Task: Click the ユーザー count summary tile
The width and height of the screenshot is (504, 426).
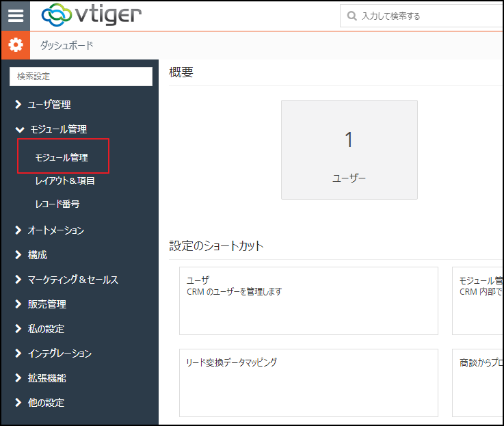Action: click(349, 150)
